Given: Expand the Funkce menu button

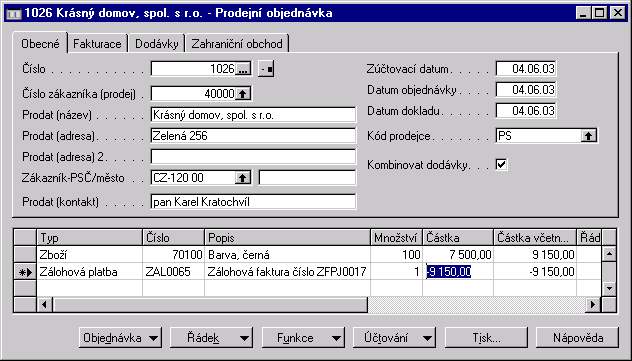Looking at the screenshot, I should (x=303, y=338).
